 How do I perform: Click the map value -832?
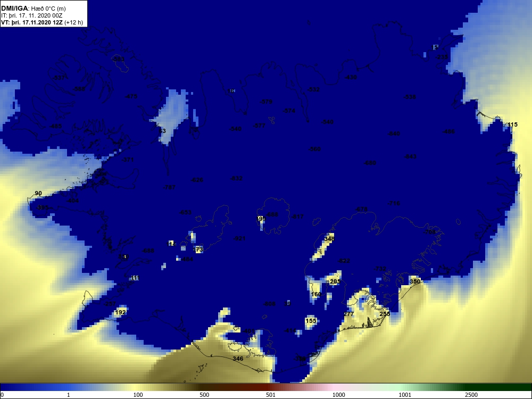(x=236, y=178)
